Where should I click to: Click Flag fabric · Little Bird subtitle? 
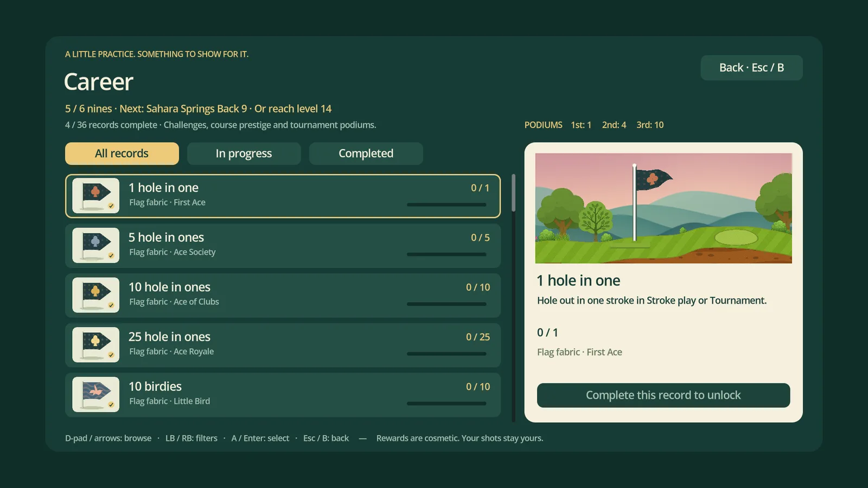(x=170, y=401)
